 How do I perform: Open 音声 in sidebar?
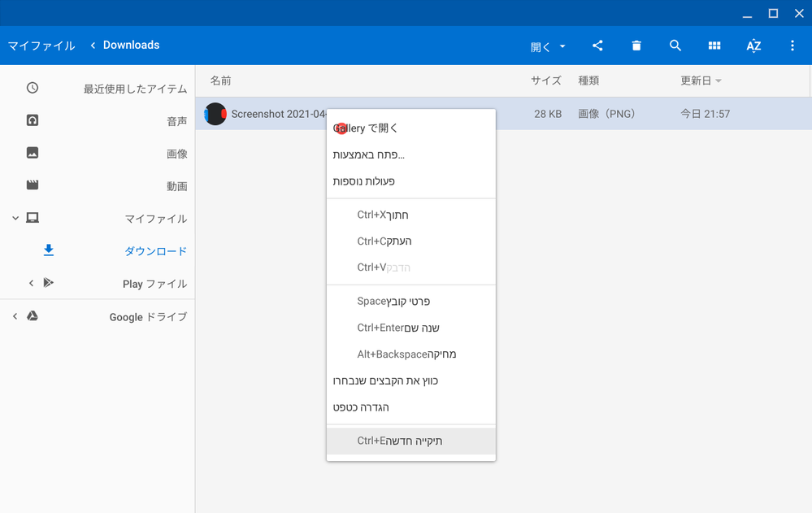176,121
